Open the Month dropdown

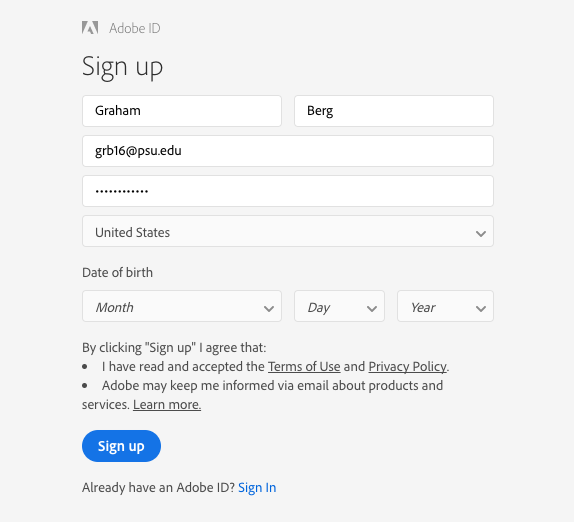pyautogui.click(x=182, y=306)
